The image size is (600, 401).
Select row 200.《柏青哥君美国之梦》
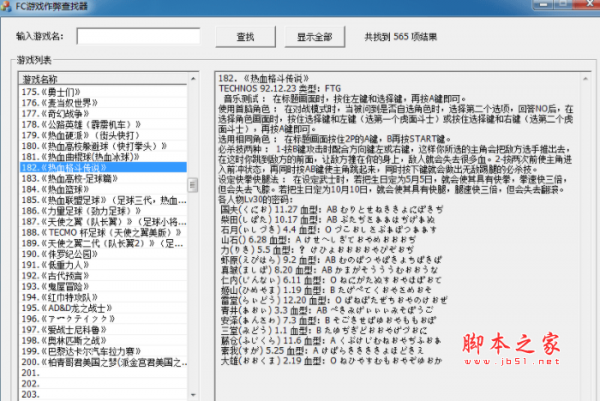tap(103, 362)
